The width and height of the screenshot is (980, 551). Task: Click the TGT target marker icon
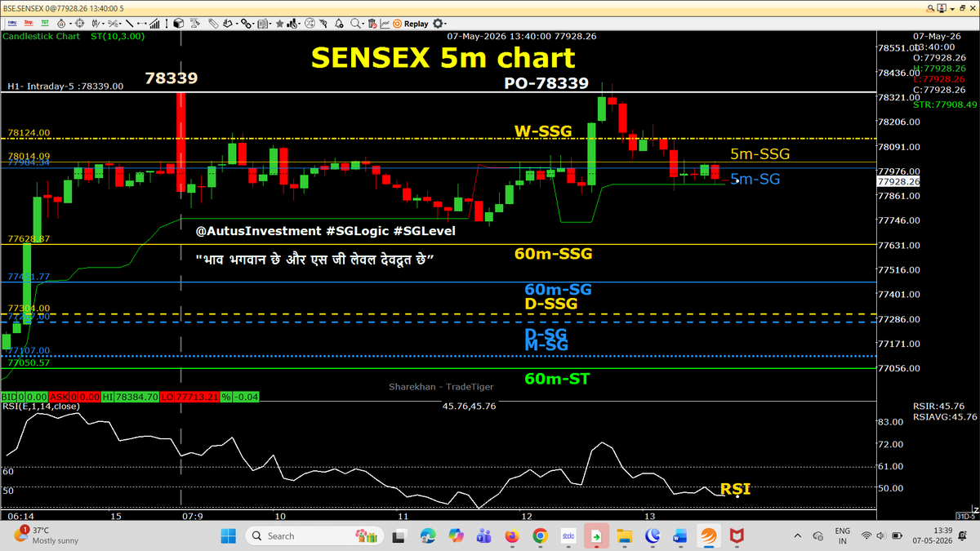[45, 24]
